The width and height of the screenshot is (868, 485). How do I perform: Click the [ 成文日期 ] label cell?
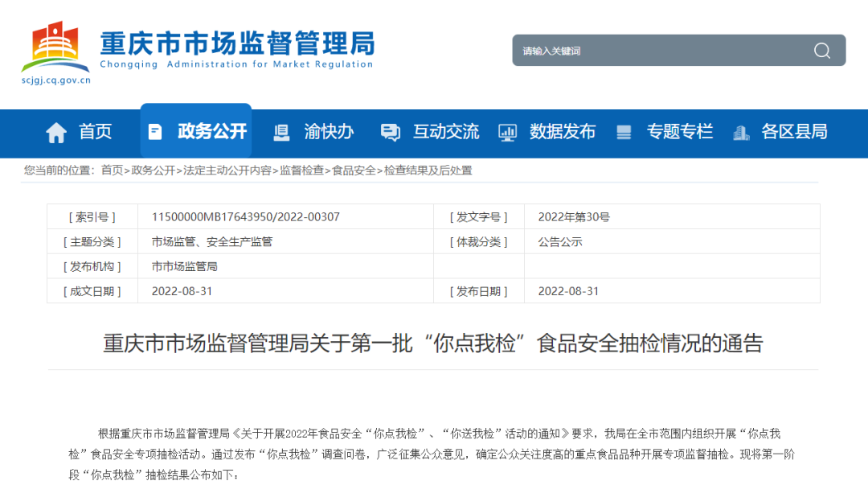pyautogui.click(x=92, y=291)
